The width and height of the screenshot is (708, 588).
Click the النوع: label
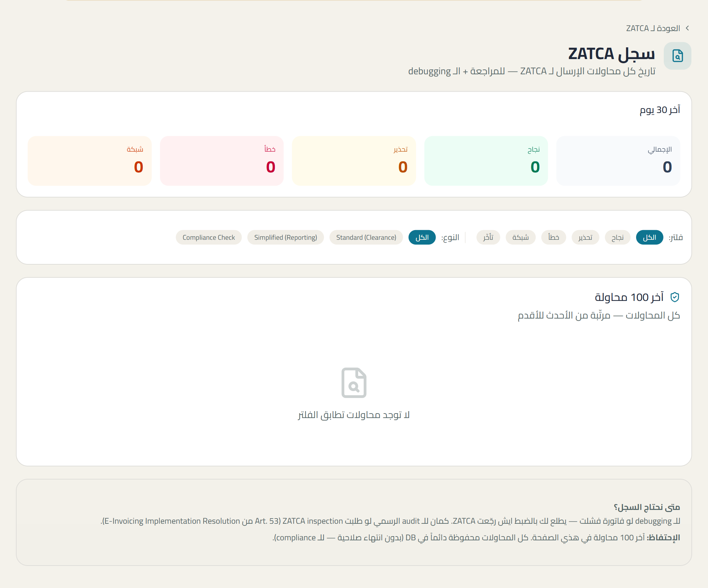[x=450, y=237]
